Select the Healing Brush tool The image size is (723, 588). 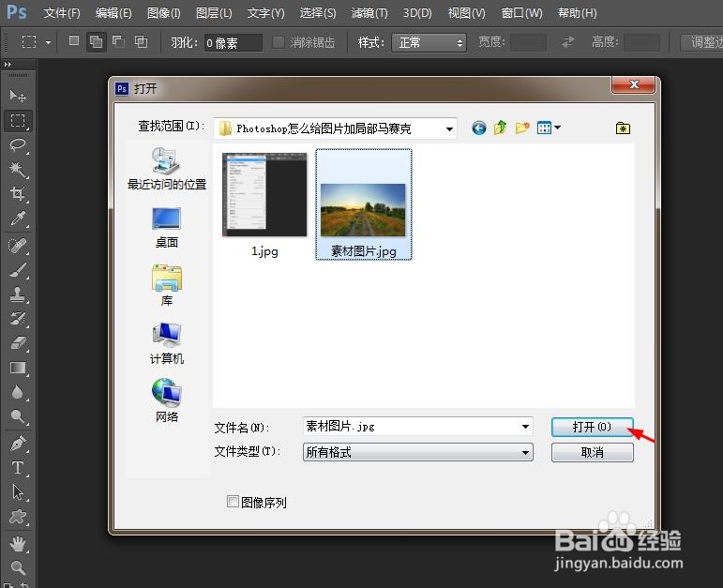[x=18, y=246]
